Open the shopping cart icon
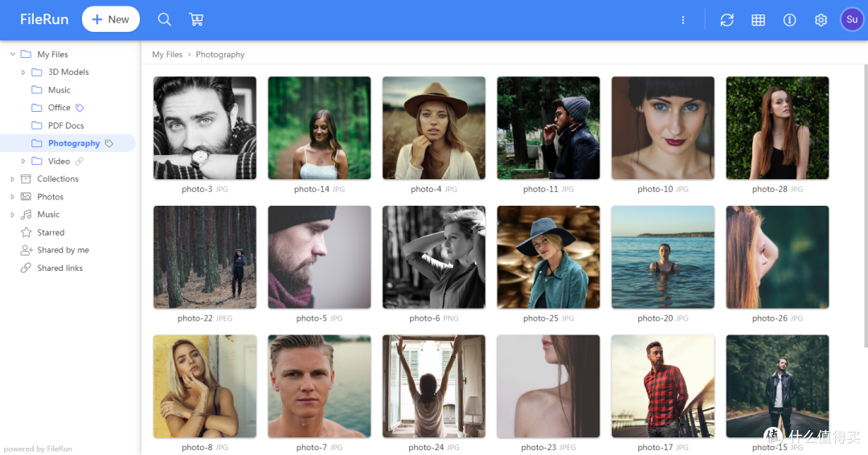868x455 pixels. click(x=196, y=19)
